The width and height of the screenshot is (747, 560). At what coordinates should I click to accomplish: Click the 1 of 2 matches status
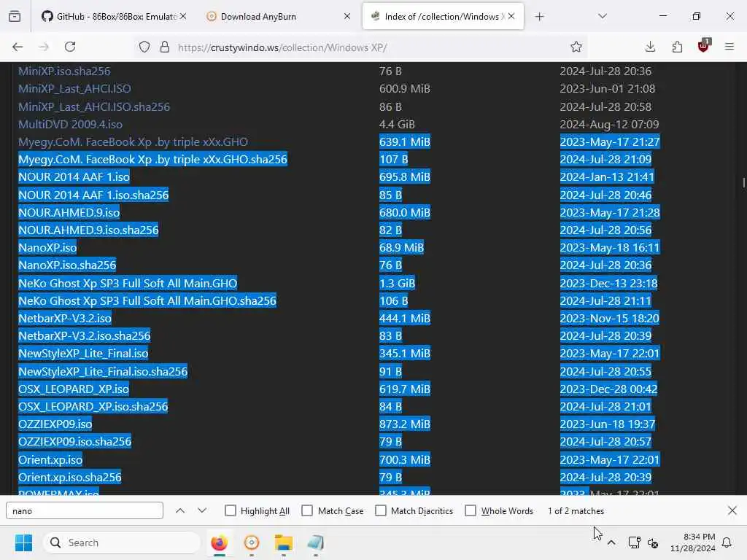click(576, 510)
